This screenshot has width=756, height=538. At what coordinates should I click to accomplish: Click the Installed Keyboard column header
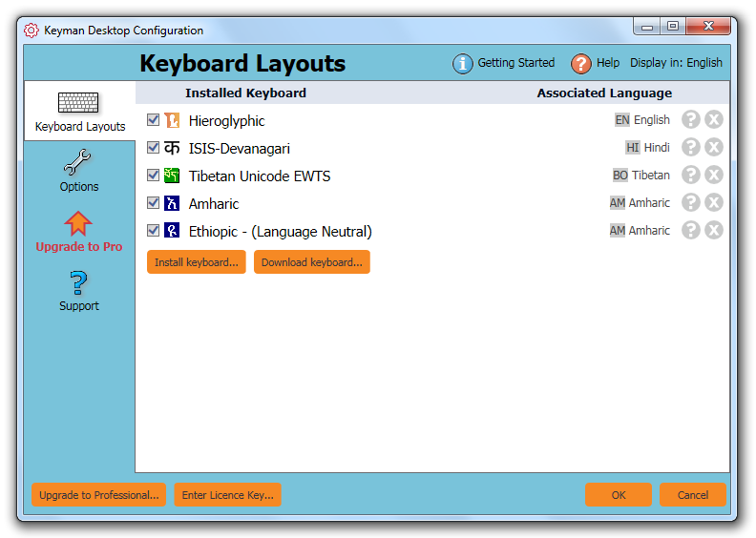(x=245, y=93)
